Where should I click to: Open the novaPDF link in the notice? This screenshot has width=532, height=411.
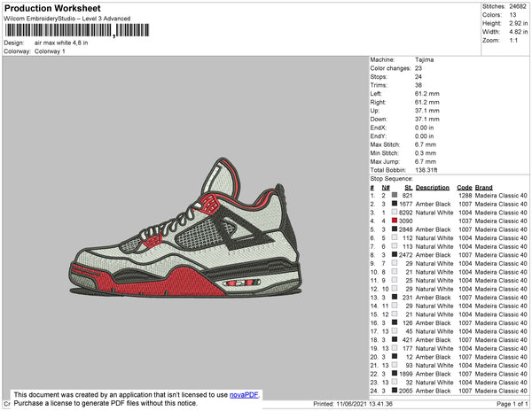tap(244, 395)
